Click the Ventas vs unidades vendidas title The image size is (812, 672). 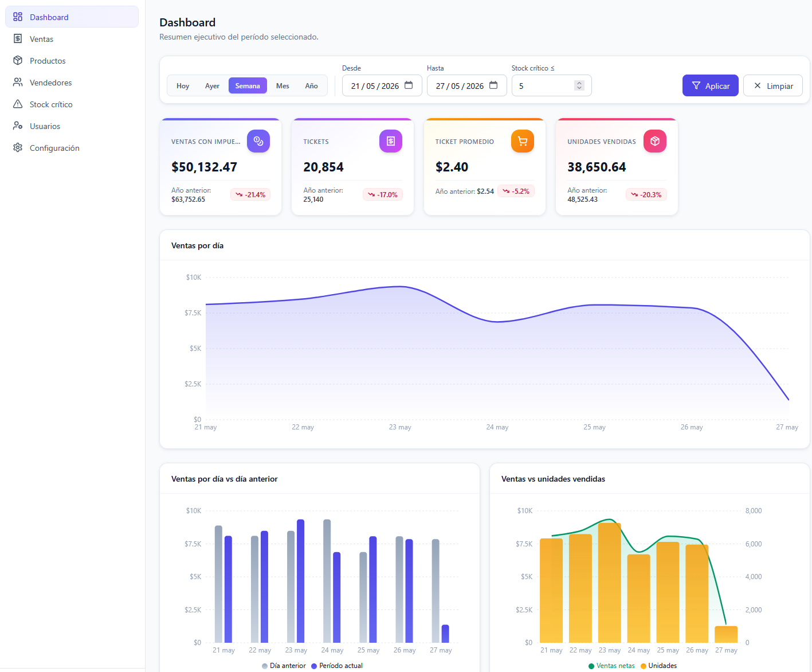[553, 479]
